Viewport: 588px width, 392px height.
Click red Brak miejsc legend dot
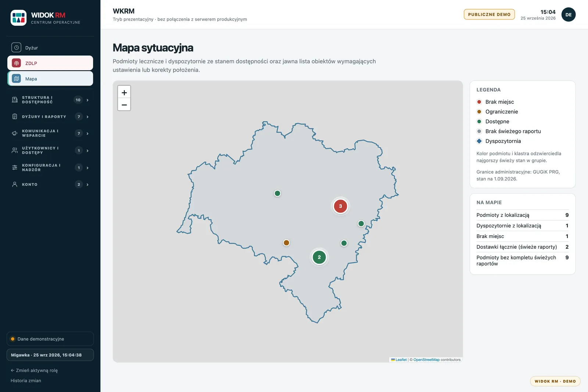(479, 102)
